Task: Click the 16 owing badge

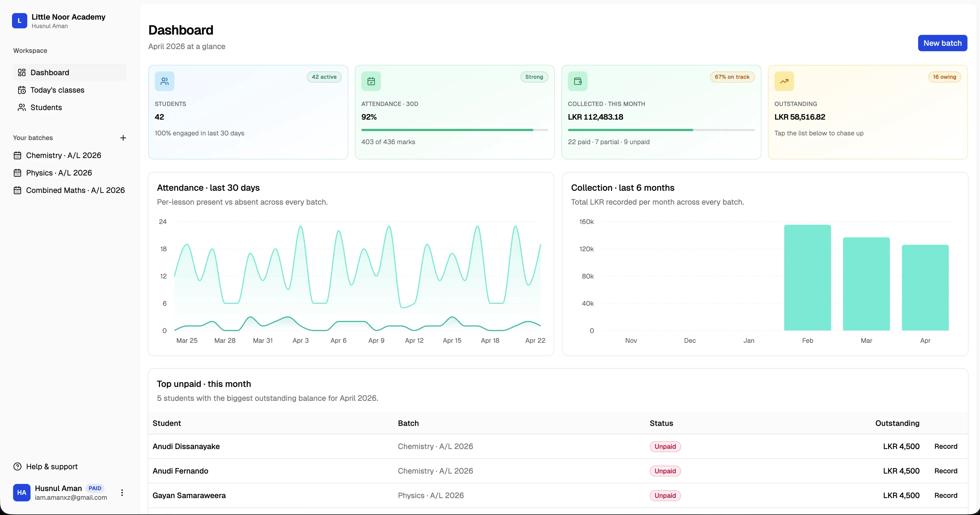Action: pyautogui.click(x=944, y=77)
